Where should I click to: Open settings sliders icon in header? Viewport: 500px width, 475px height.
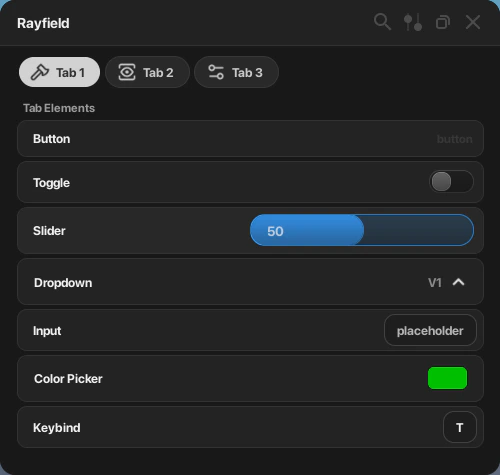[413, 22]
